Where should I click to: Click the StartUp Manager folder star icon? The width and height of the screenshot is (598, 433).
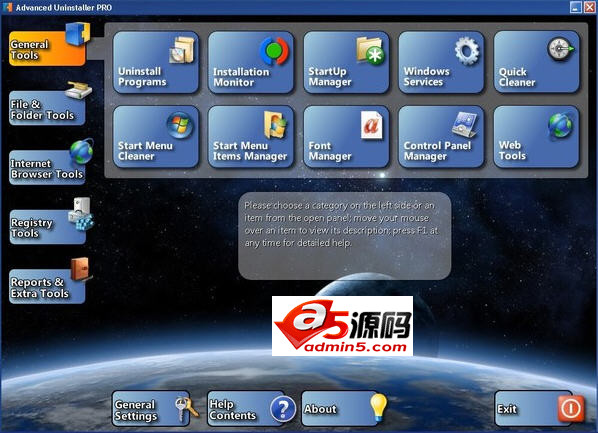tap(370, 51)
